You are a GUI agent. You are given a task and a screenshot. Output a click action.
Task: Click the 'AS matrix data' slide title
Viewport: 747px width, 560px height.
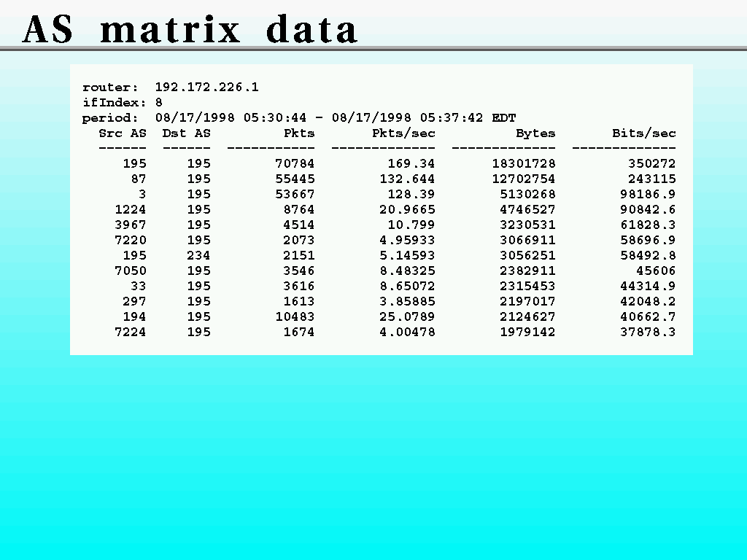click(190, 30)
